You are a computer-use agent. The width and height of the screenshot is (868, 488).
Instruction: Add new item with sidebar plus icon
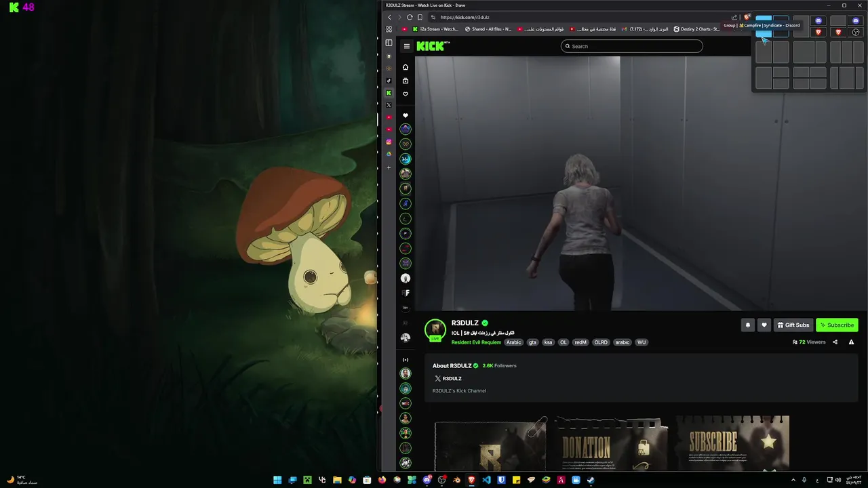coord(389,167)
